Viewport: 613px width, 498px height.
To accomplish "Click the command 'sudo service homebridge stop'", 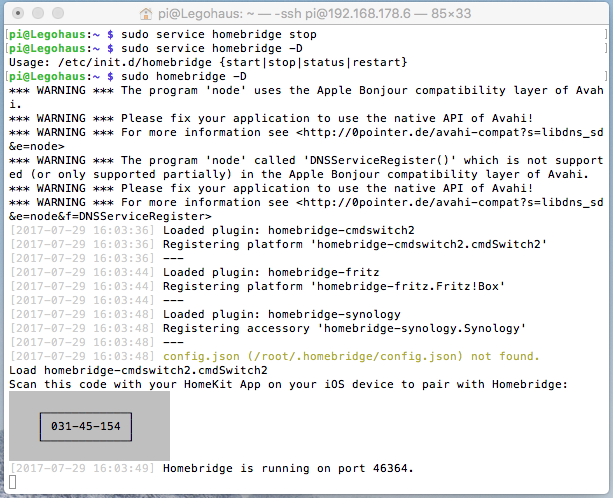I will pos(219,34).
